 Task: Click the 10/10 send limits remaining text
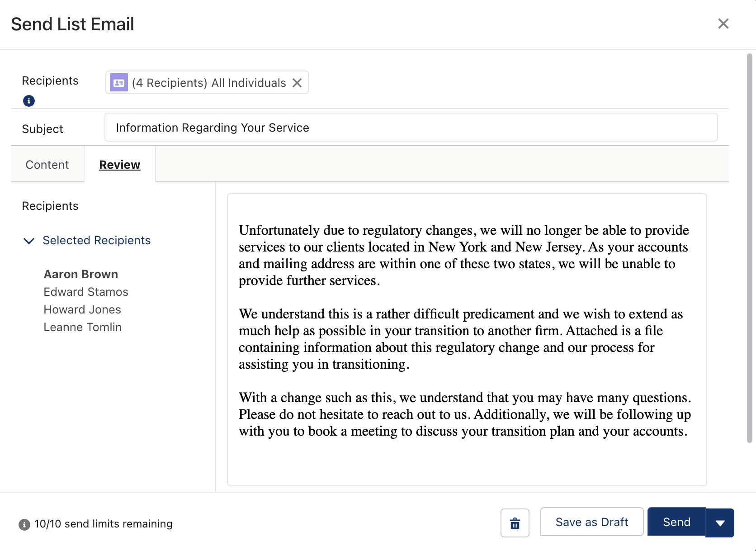click(104, 524)
